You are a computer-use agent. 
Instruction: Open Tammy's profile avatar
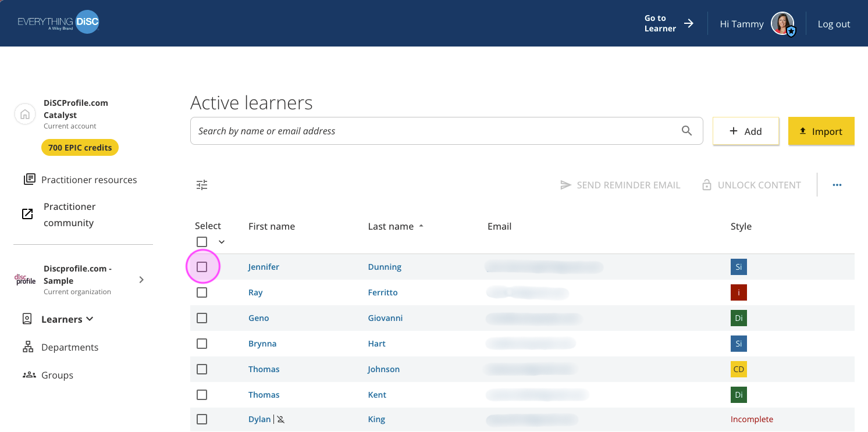click(782, 24)
